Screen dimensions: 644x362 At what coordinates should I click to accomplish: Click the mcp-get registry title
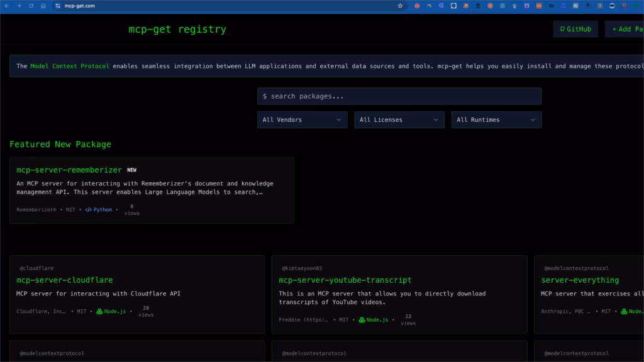click(177, 29)
